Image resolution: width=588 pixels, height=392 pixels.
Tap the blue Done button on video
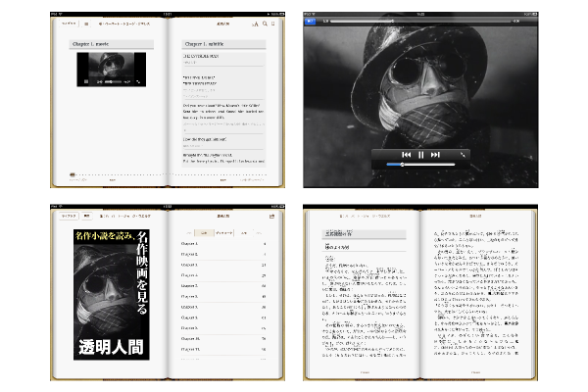click(x=311, y=20)
